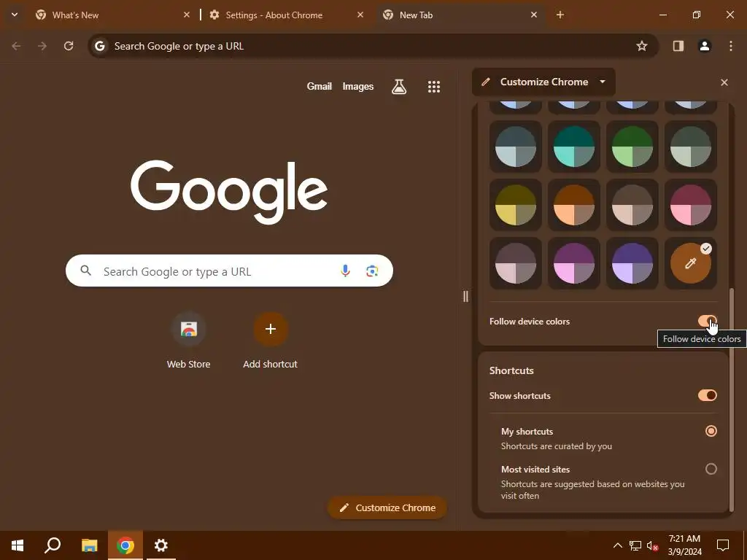
Task: Close the Settings - About Chrome tab
Action: (360, 15)
